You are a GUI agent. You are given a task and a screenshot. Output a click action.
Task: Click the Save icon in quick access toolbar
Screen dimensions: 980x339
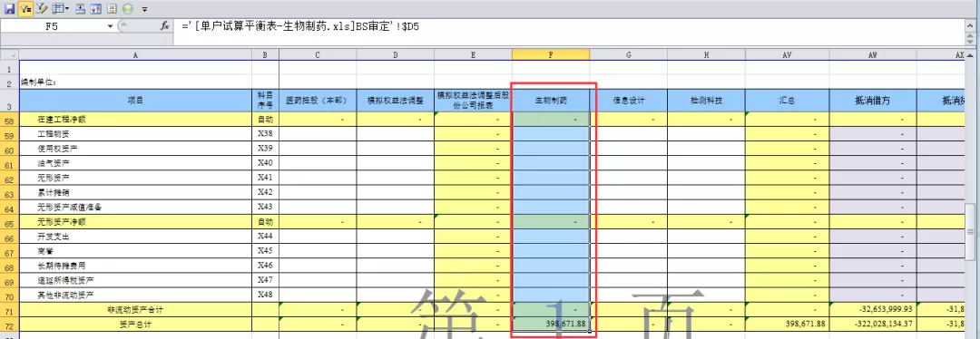pyautogui.click(x=9, y=9)
